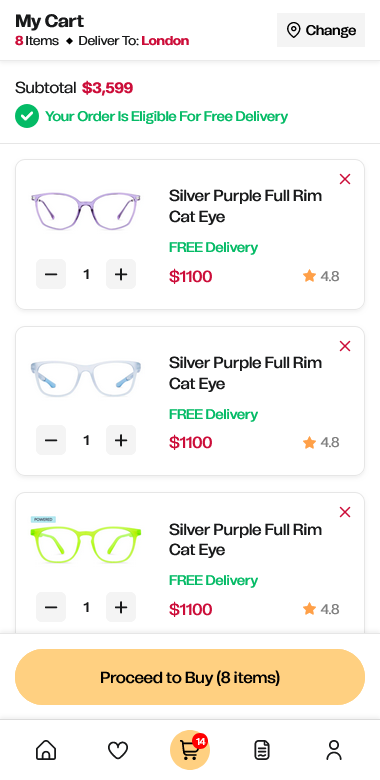Increase quantity of green glasses
The width and height of the screenshot is (380, 780).
(x=121, y=607)
